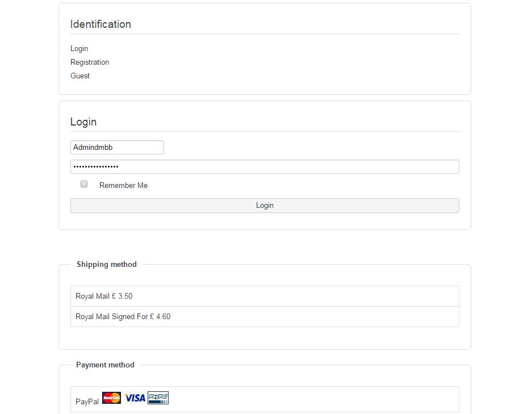The image size is (532, 414).
Task: Click the Identification section heading
Action: (100, 24)
